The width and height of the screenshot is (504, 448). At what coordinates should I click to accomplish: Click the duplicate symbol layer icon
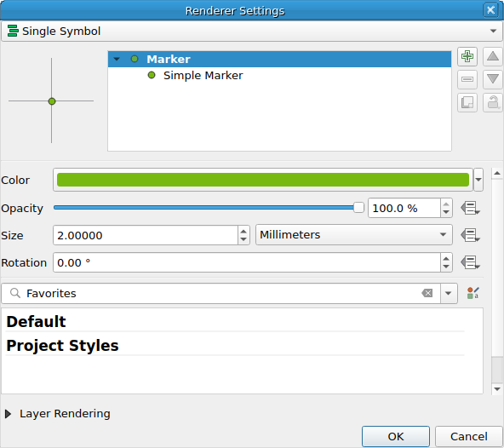(467, 102)
